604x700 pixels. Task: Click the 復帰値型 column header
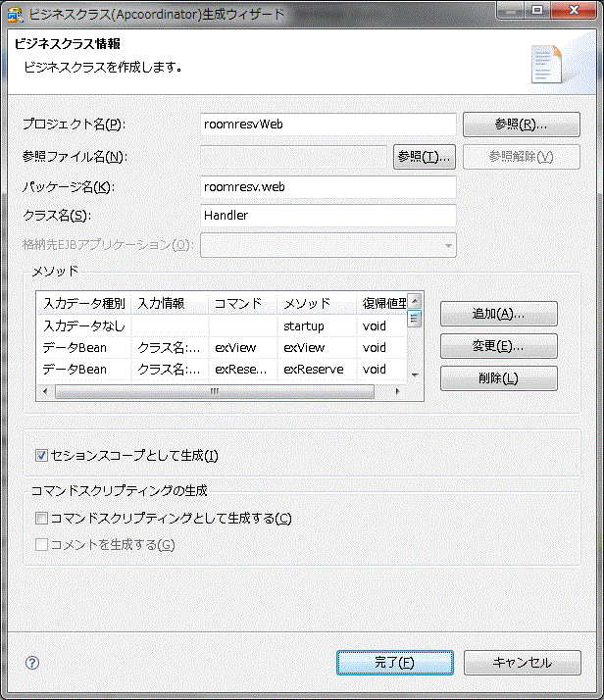click(x=381, y=304)
